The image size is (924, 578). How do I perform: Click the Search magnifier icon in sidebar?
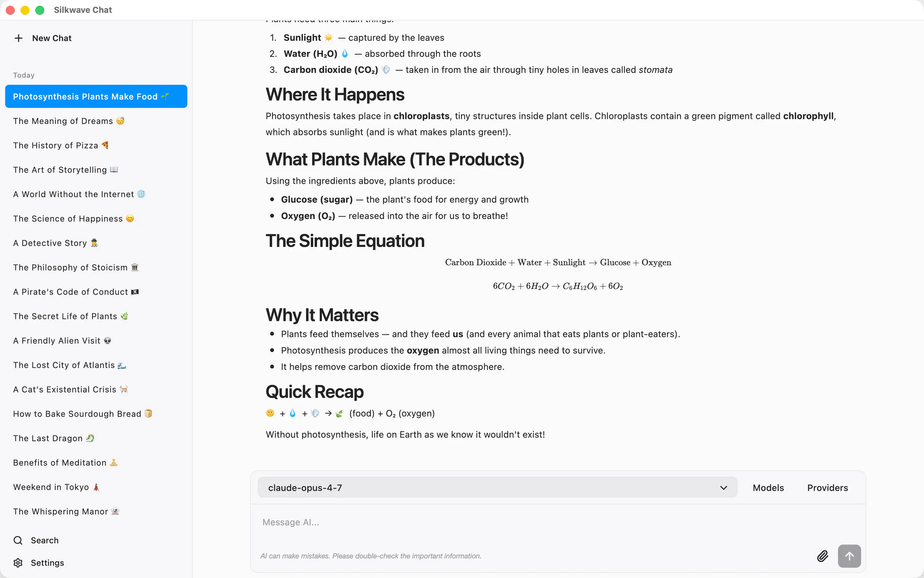point(18,540)
